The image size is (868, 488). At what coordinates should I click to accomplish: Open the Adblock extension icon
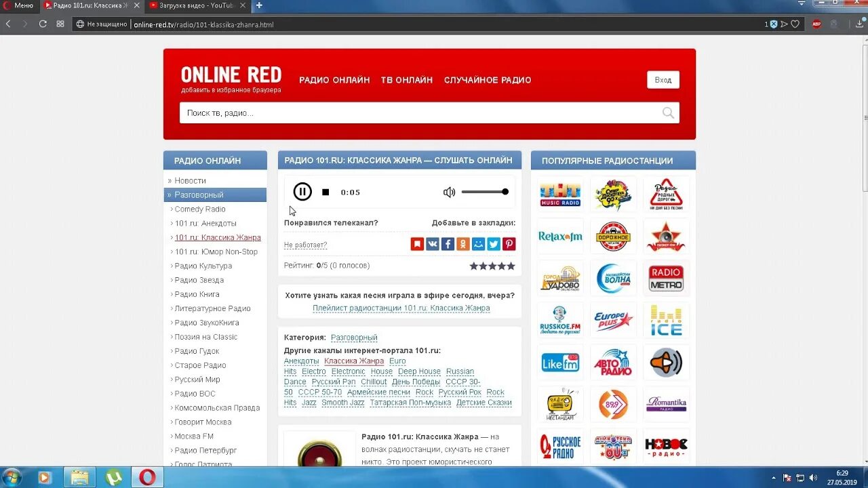coord(816,24)
